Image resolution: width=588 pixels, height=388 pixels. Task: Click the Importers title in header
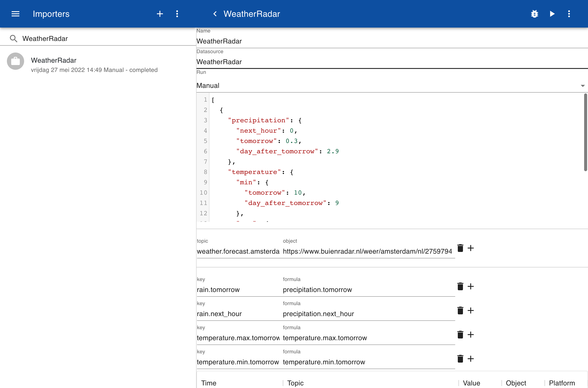[x=51, y=14]
